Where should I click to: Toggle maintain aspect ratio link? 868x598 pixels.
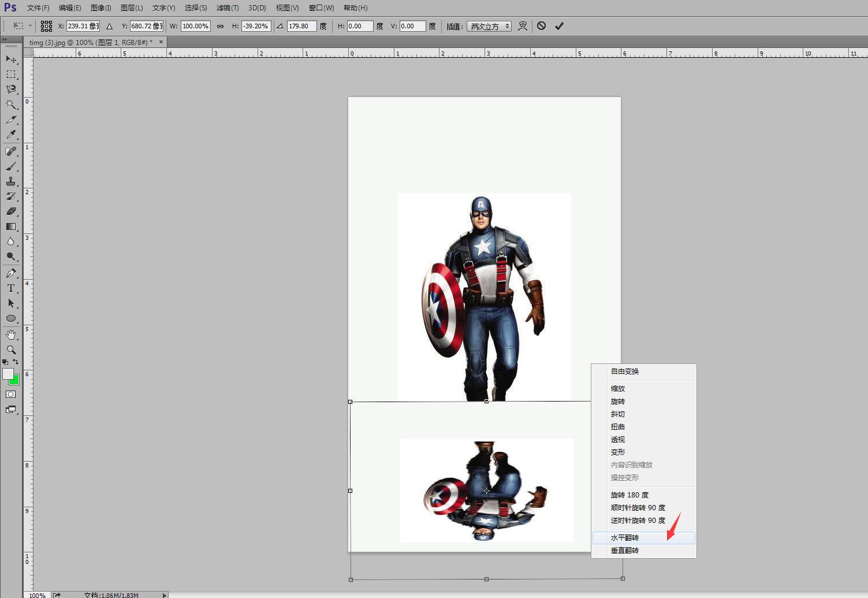(x=220, y=26)
